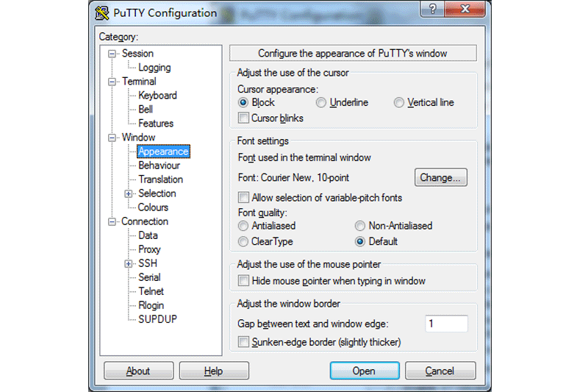The width and height of the screenshot is (588, 392).
Task: Open the Telnet category
Action: [x=151, y=291]
